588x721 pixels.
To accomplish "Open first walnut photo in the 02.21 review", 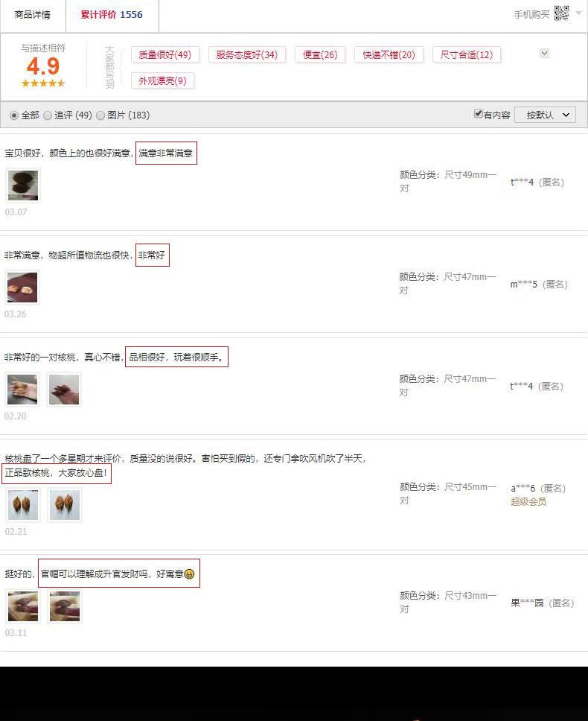I will click(23, 505).
